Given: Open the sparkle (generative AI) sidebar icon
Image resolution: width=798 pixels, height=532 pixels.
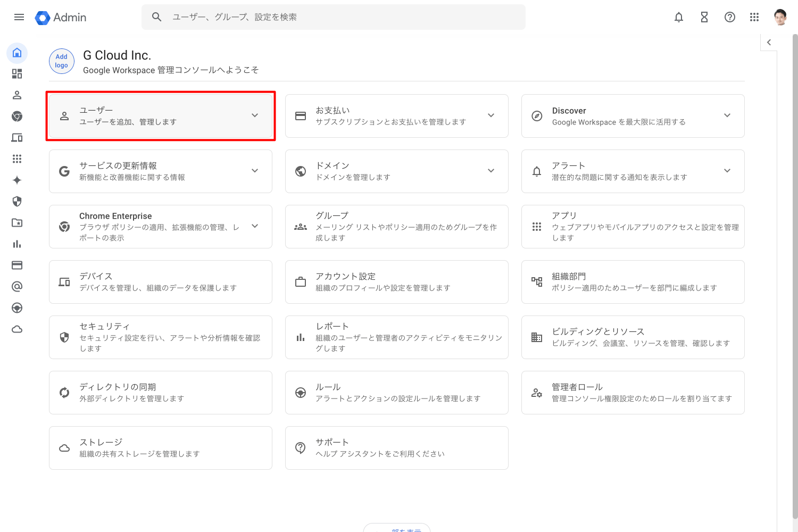Looking at the screenshot, I should pyautogui.click(x=17, y=180).
